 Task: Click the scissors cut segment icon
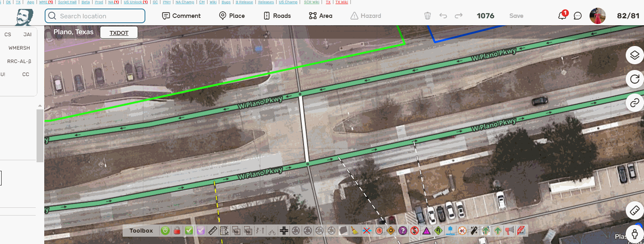point(272,231)
